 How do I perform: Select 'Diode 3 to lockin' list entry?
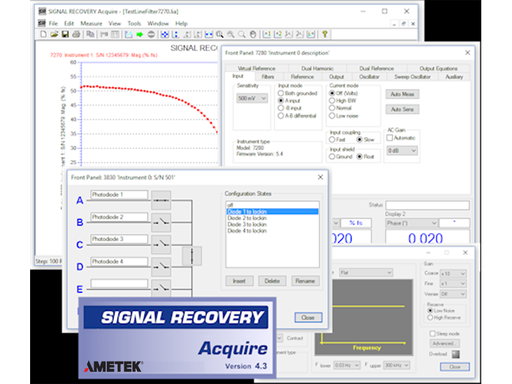[272, 224]
